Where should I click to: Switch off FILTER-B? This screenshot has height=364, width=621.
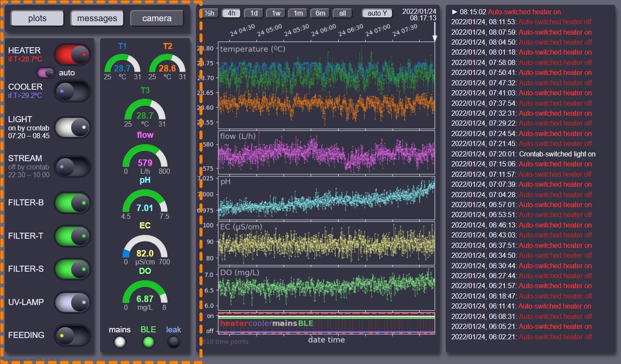point(72,202)
